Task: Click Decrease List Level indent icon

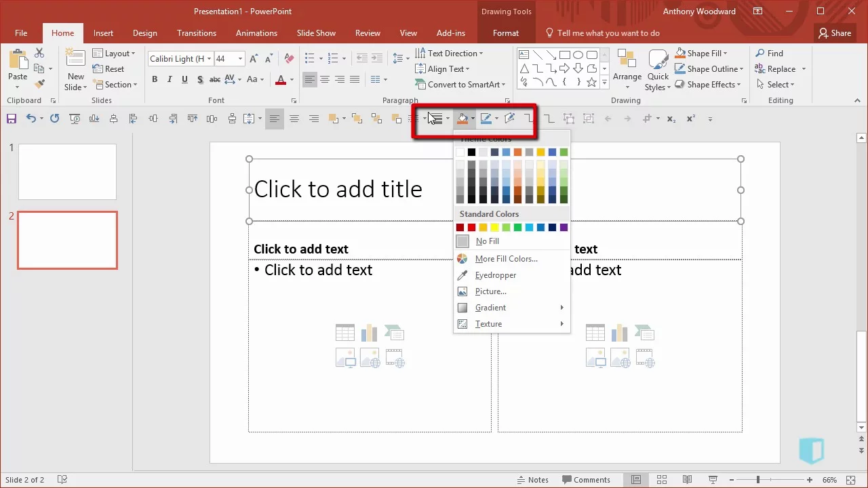Action: pos(361,59)
